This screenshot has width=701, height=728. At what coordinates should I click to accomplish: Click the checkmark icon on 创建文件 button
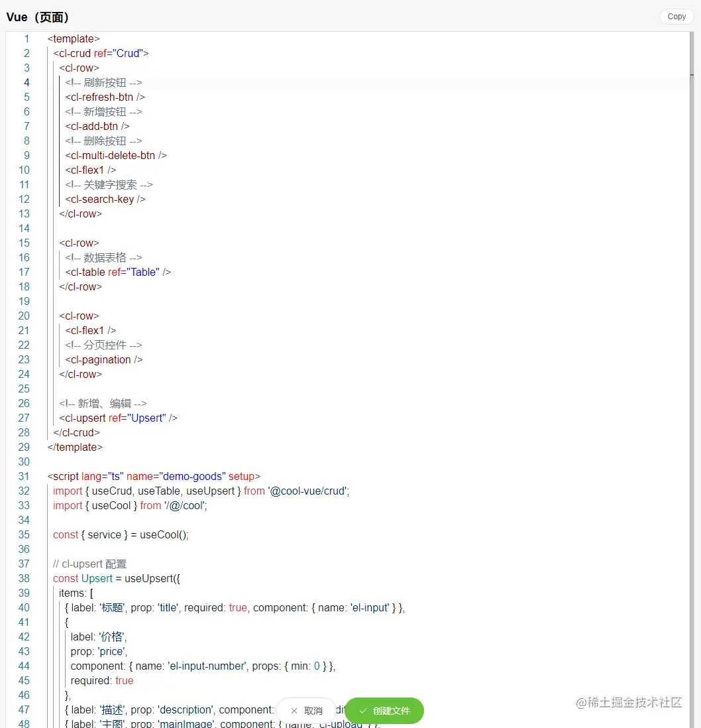[363, 711]
